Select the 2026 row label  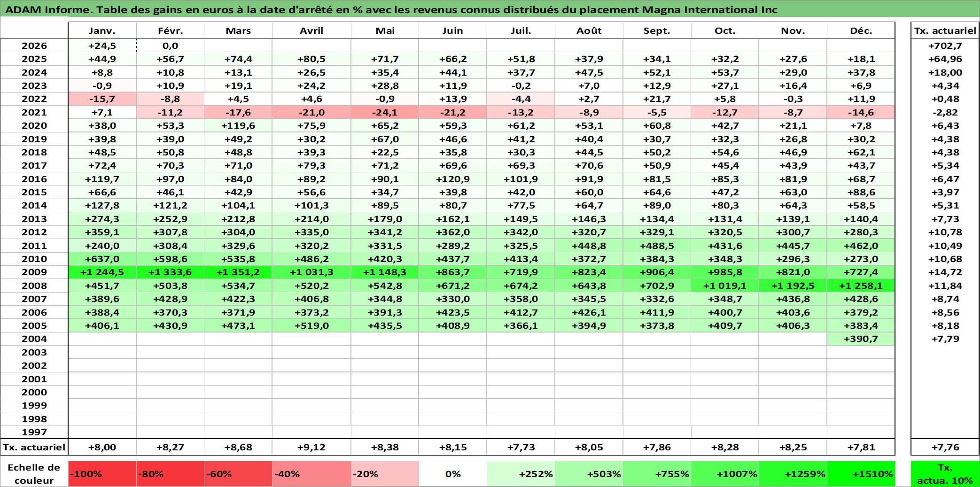pyautogui.click(x=34, y=46)
